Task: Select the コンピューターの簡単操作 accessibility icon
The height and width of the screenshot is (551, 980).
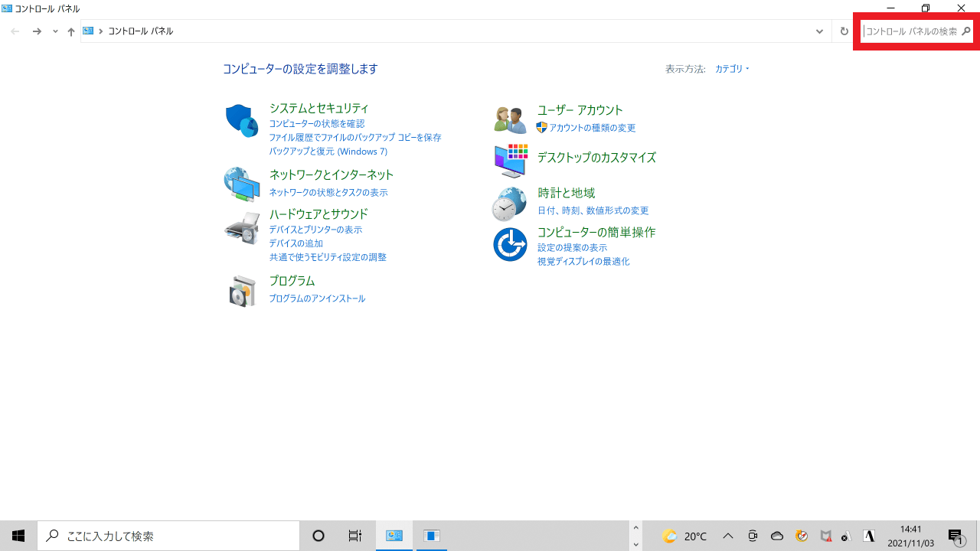Action: (510, 244)
